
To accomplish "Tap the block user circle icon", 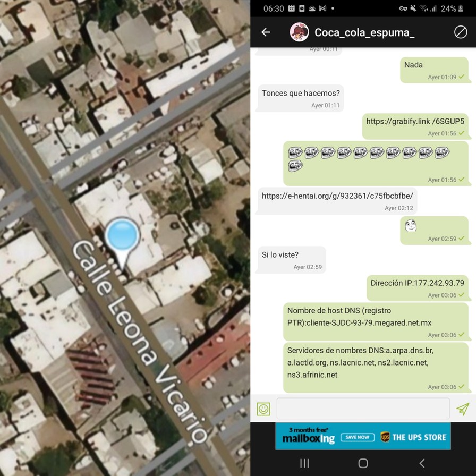I will pyautogui.click(x=460, y=32).
